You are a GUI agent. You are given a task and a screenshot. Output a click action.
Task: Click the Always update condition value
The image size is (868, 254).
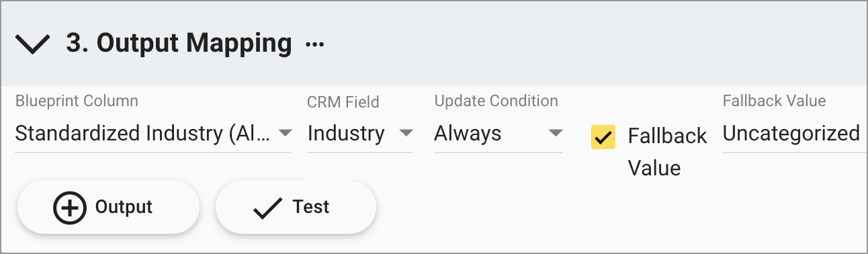click(x=468, y=133)
